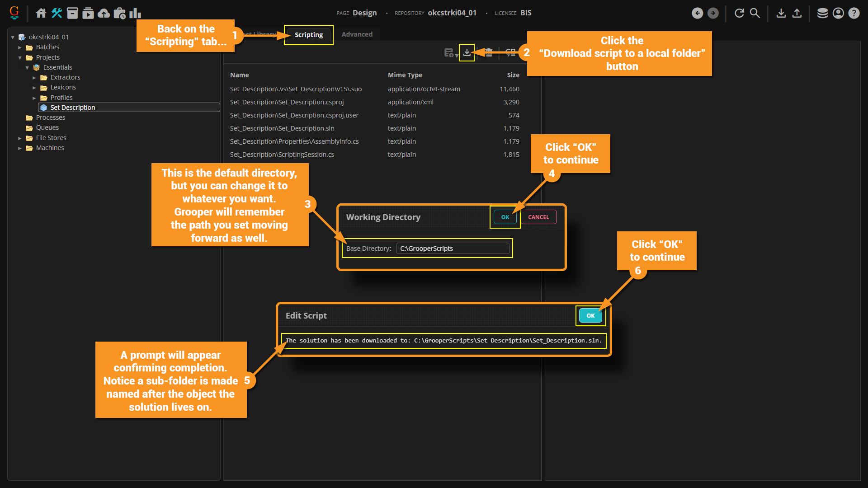Switch to the Advanced tab
The image size is (868, 488).
point(357,34)
